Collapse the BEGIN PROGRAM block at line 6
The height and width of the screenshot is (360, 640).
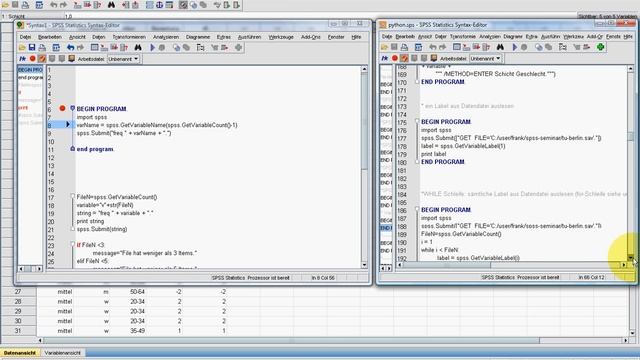tap(73, 108)
